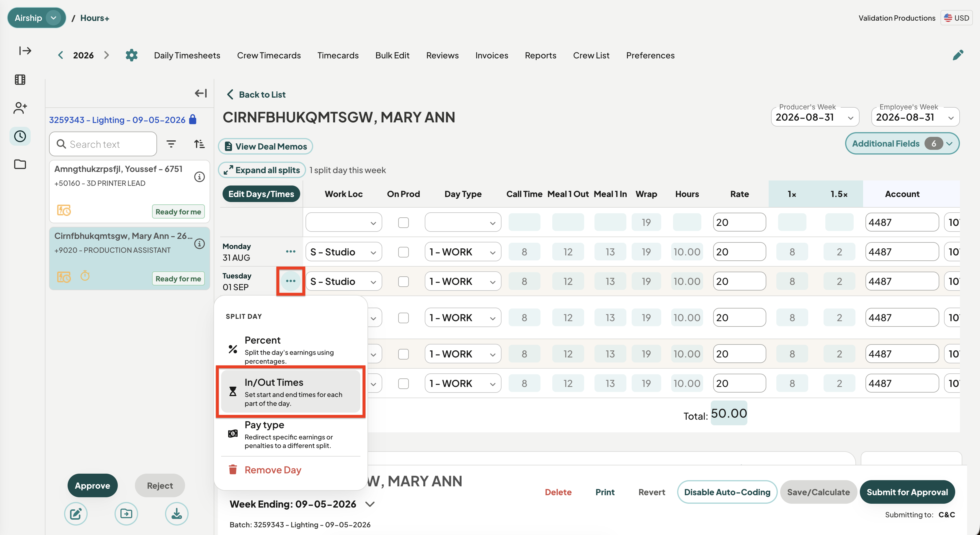980x535 pixels.
Task: Expand Week Ending 09-05-2026 chevron
Action: pos(370,504)
